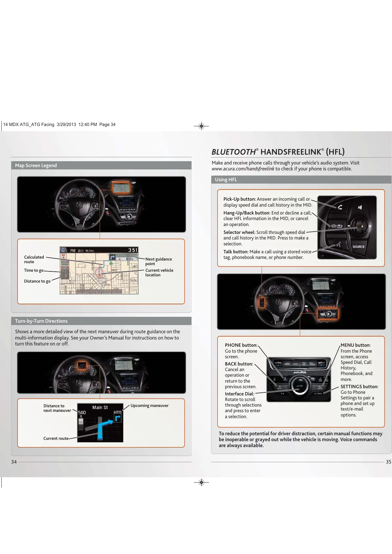Click the ENTER interface dial center
Viewport: 392px width, 554px height.
click(300, 386)
